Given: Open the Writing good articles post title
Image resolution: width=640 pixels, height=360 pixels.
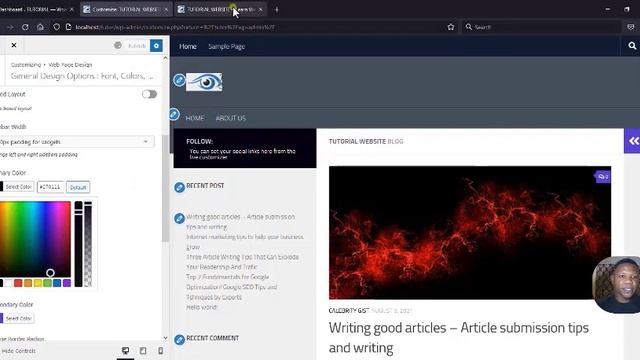Looking at the screenshot, I should [459, 338].
